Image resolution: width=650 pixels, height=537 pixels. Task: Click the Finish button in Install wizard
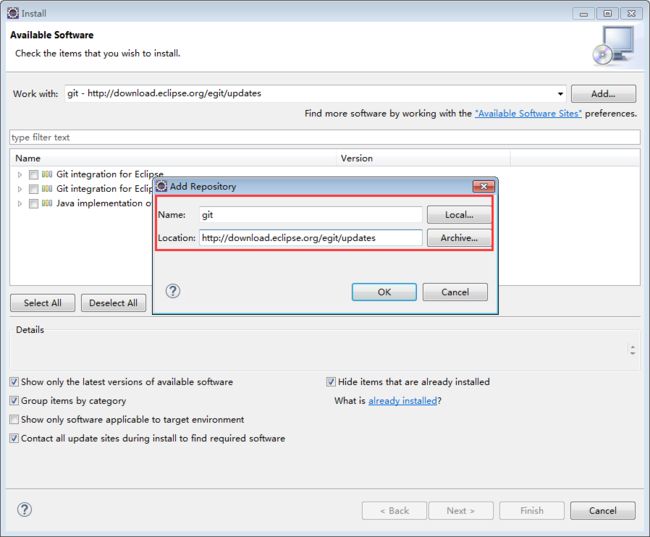point(532,510)
